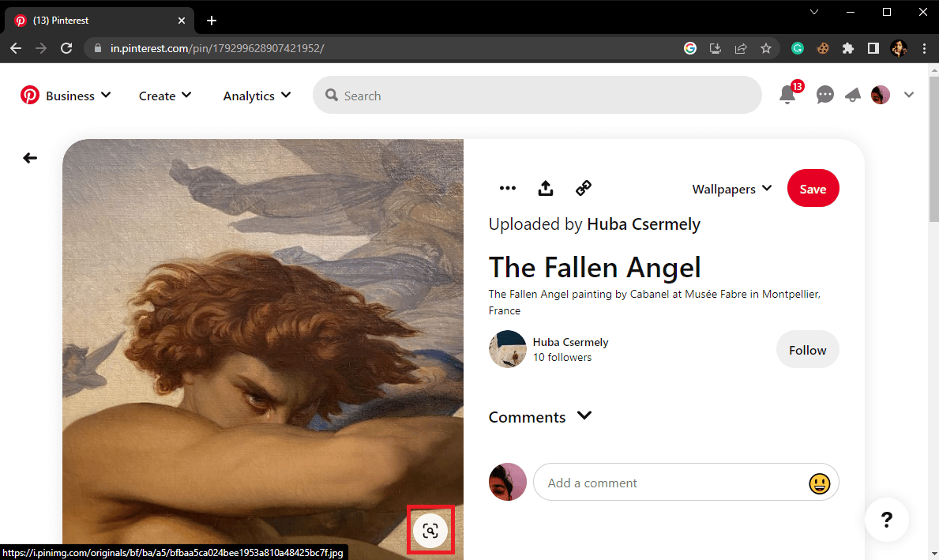Image resolution: width=939 pixels, height=560 pixels.
Task: Open the messages chat bubble icon
Action: coord(824,96)
